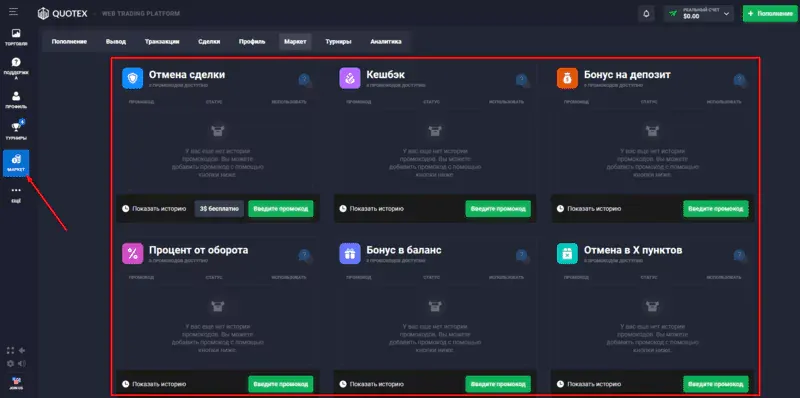Click the purple Кешбэк icon

tap(349, 79)
